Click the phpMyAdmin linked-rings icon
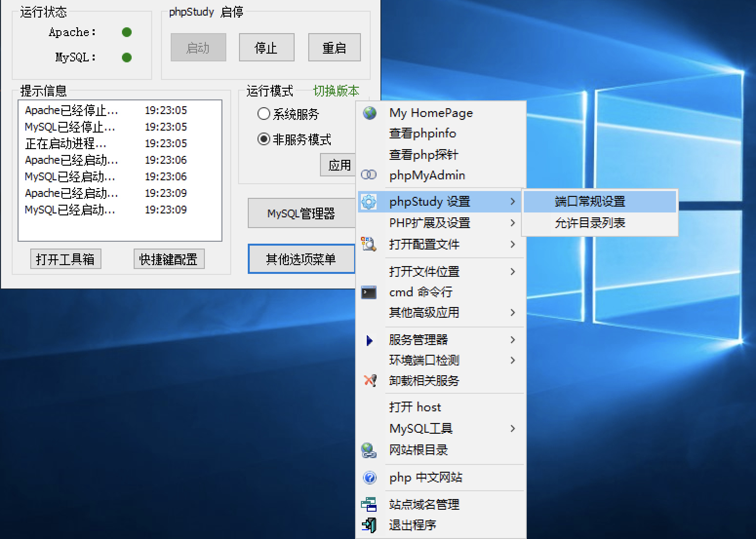 pos(369,174)
